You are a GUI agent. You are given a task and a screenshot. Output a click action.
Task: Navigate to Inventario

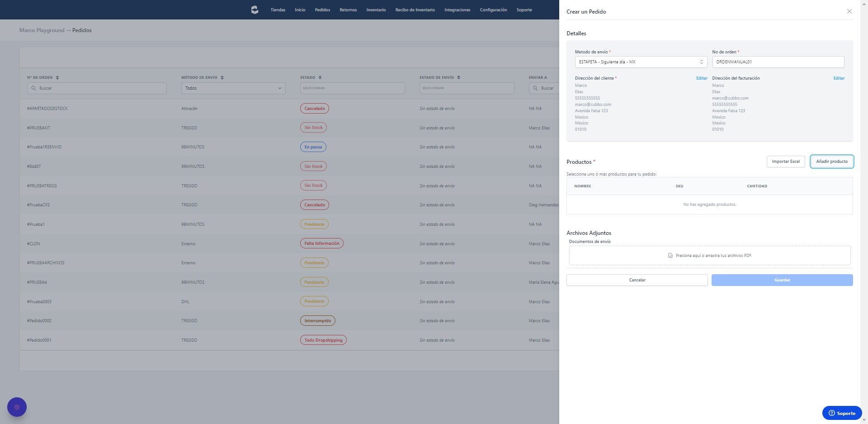coord(376,10)
